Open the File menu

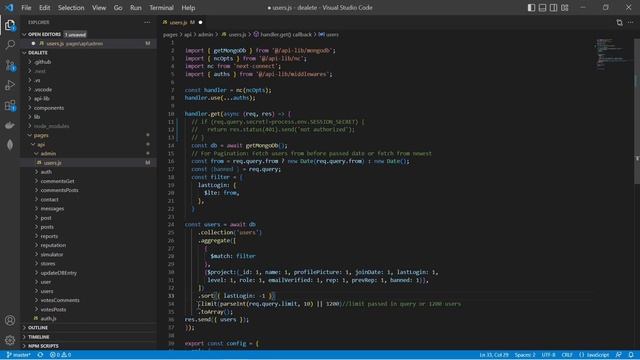point(26,8)
